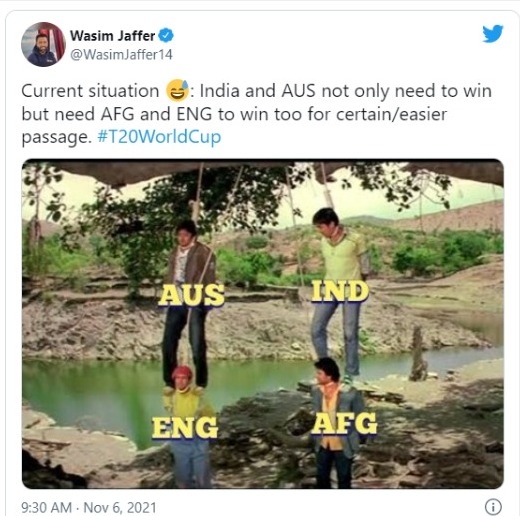520x516 pixels.
Task: Open Wasim Jaffer's profile picture
Action: click(43, 44)
